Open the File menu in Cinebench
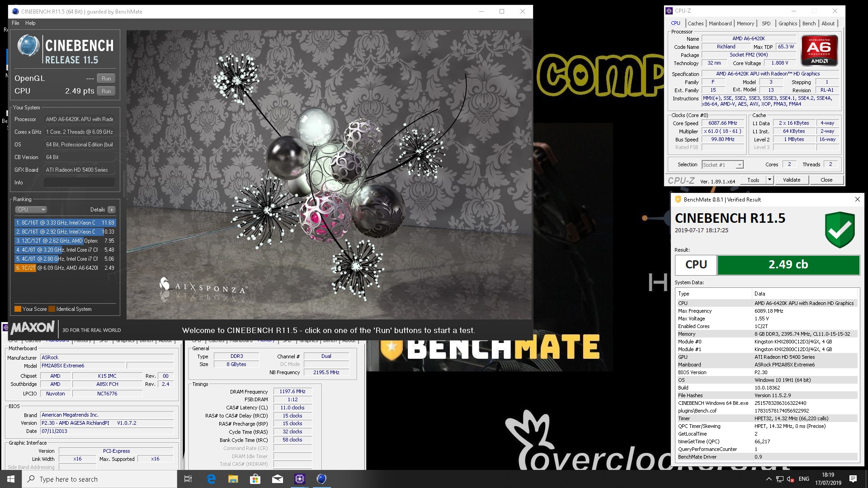 [15, 23]
